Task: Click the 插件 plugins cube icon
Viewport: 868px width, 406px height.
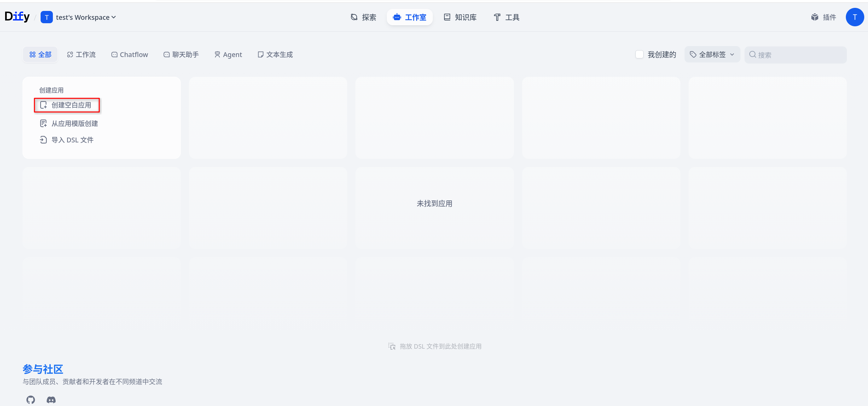Action: tap(814, 17)
